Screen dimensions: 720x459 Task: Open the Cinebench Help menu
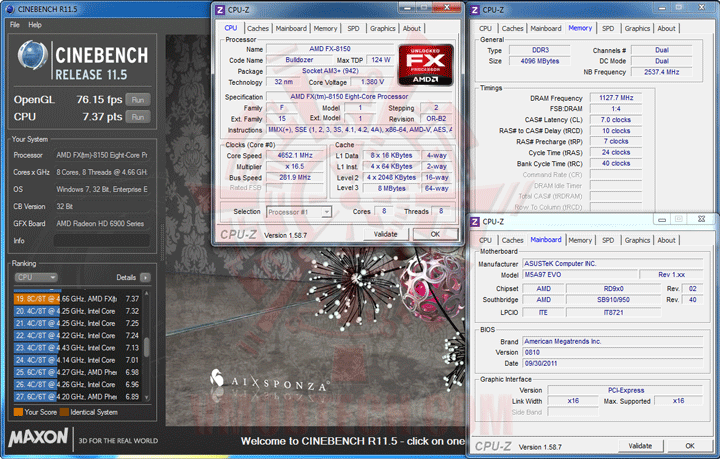tap(35, 25)
